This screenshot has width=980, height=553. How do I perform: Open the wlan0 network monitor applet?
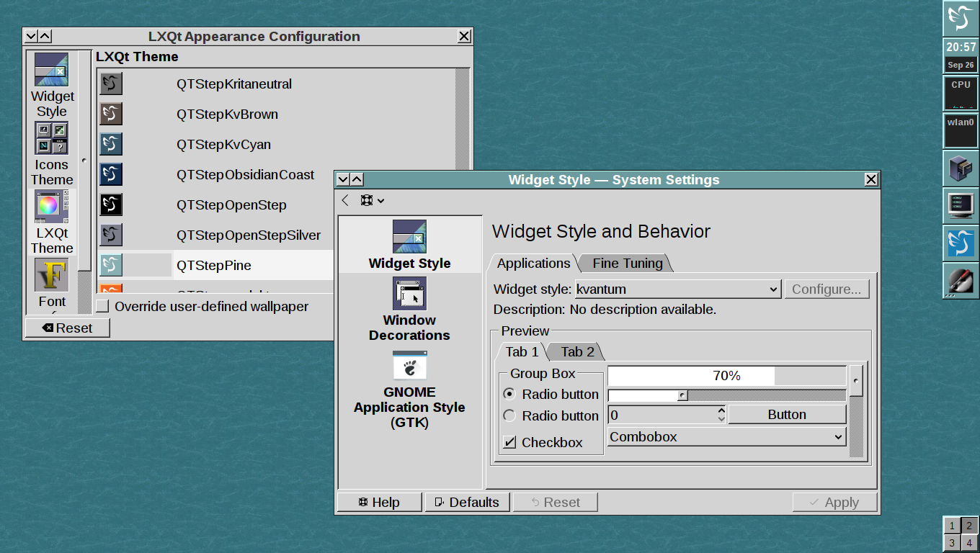tap(961, 131)
